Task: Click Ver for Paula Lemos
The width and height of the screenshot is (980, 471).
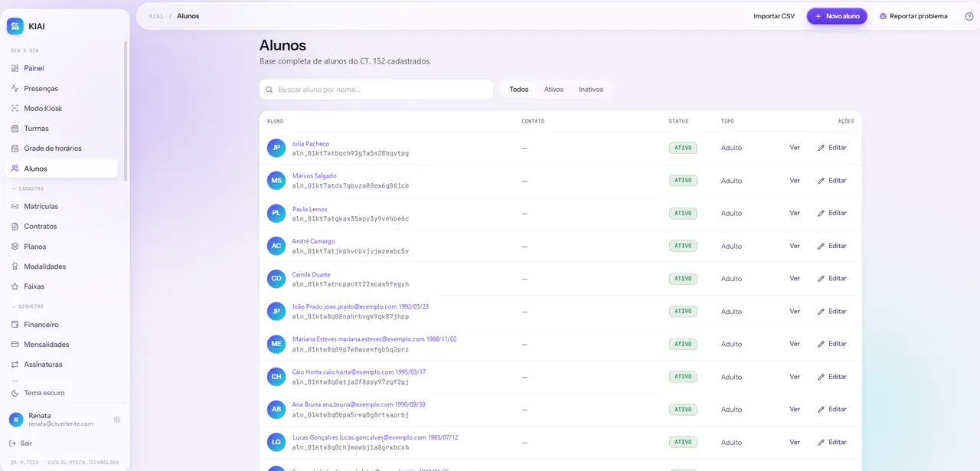Action: (x=795, y=213)
